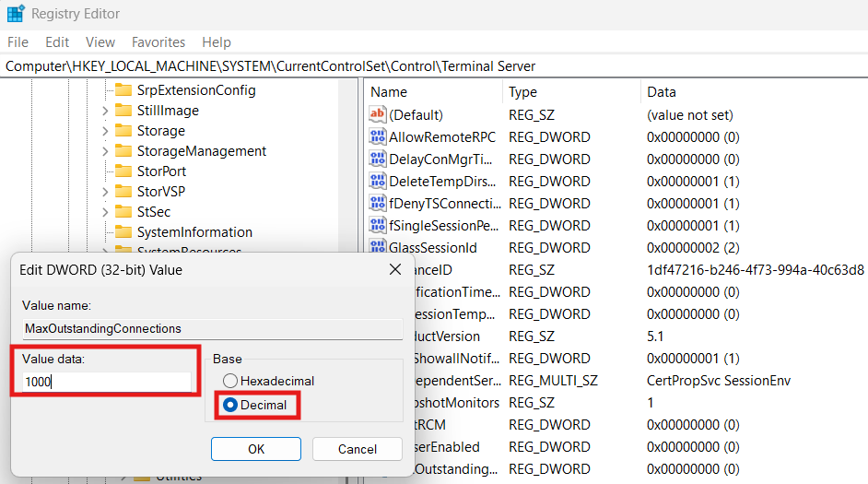Click the Registry Editor app icon in title bar
This screenshot has width=868, height=484.
click(16, 14)
